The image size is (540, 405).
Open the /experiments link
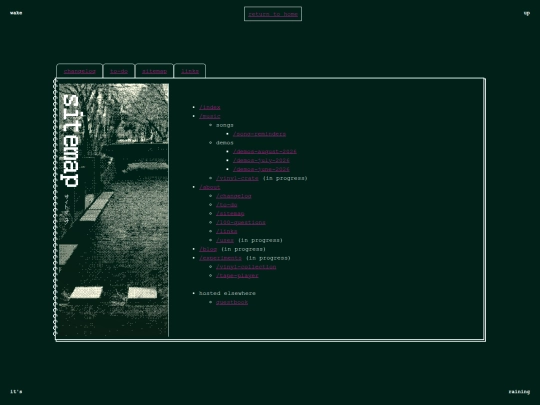[220, 258]
